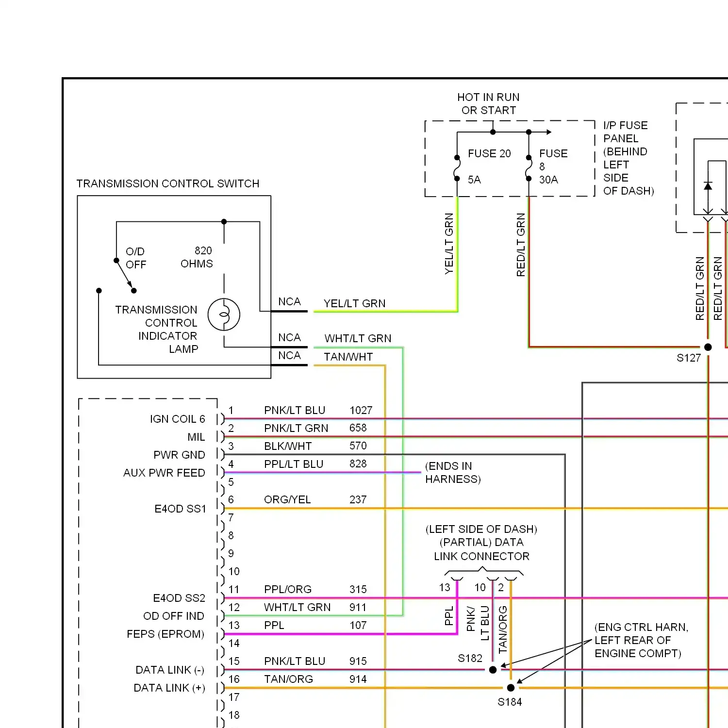Select the 'PPL/ORG' wire color
The image size is (728, 728).
pyautogui.click(x=288, y=589)
